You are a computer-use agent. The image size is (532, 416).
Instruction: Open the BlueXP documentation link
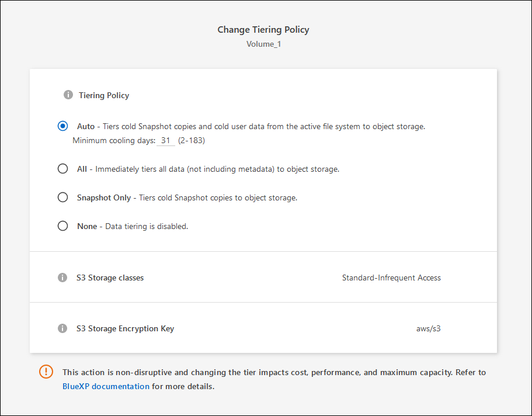click(x=106, y=386)
